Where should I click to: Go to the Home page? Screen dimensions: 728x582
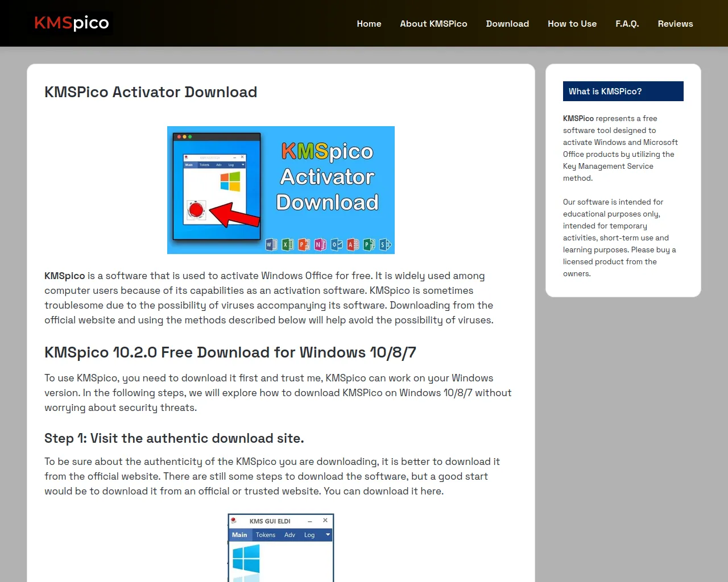point(369,24)
